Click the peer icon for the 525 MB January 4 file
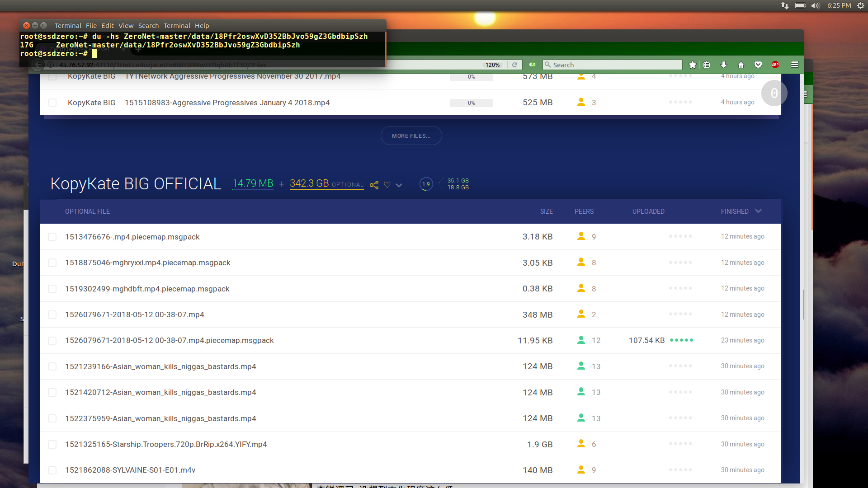The height and width of the screenshot is (488, 868). (581, 102)
